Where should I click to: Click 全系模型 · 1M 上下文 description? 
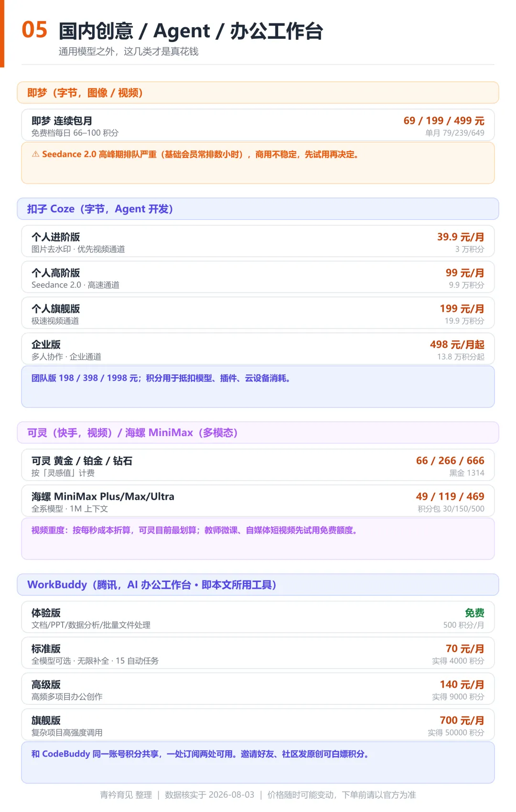(70, 509)
